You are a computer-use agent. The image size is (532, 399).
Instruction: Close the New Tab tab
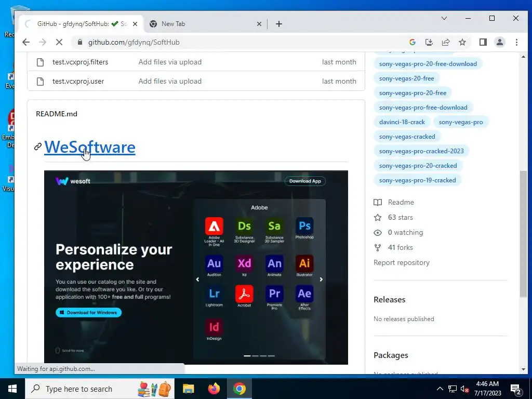(259, 24)
